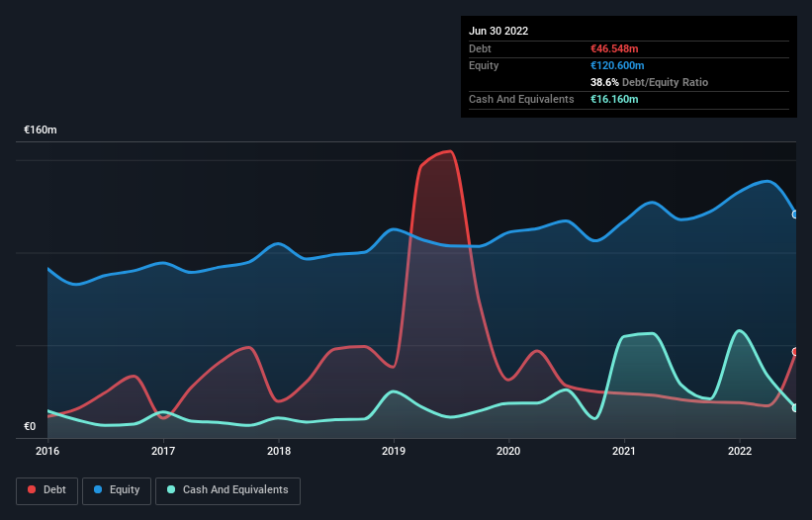Screen dimensions: 812x520
Task: Click the blue Equity endpoint marker
Action: click(x=795, y=215)
